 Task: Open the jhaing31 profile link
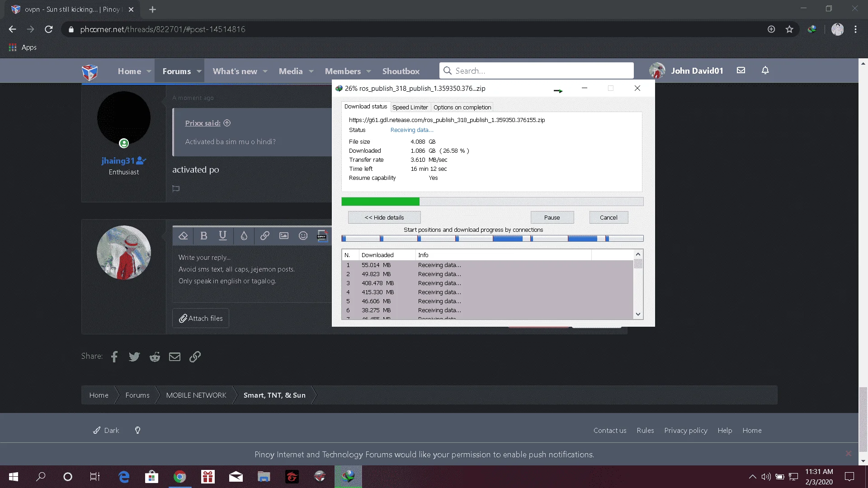(x=118, y=161)
